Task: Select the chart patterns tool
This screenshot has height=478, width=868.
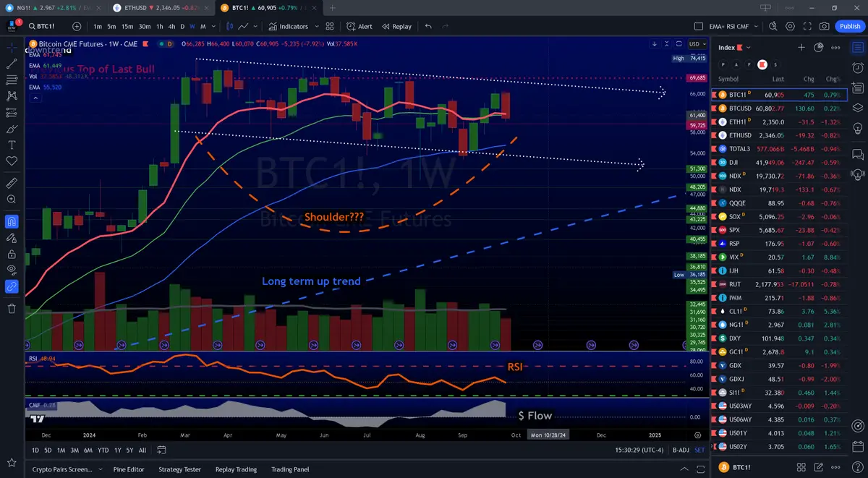Action: pos(12,95)
